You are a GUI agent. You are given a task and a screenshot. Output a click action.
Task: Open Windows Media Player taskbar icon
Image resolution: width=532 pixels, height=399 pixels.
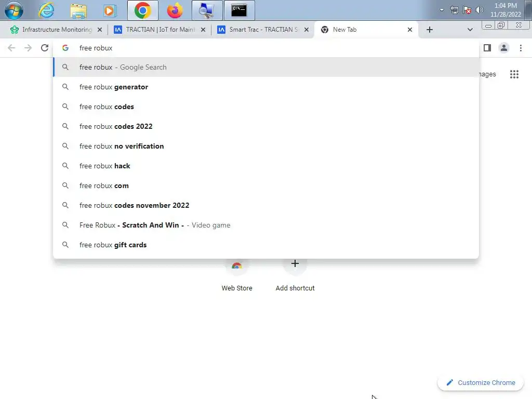[x=110, y=10]
